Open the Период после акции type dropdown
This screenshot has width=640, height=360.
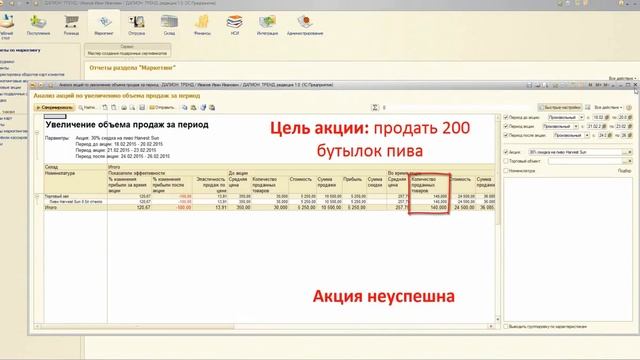tap(587, 135)
